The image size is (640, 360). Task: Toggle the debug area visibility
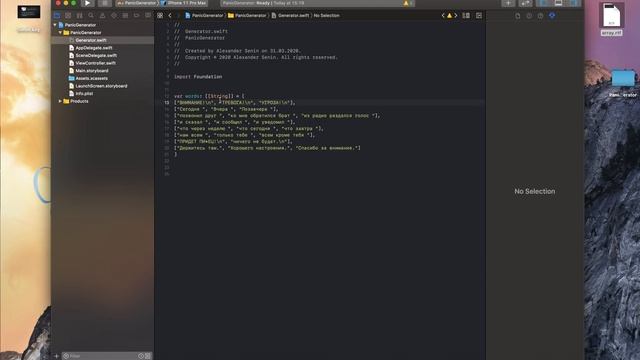click(x=558, y=3)
